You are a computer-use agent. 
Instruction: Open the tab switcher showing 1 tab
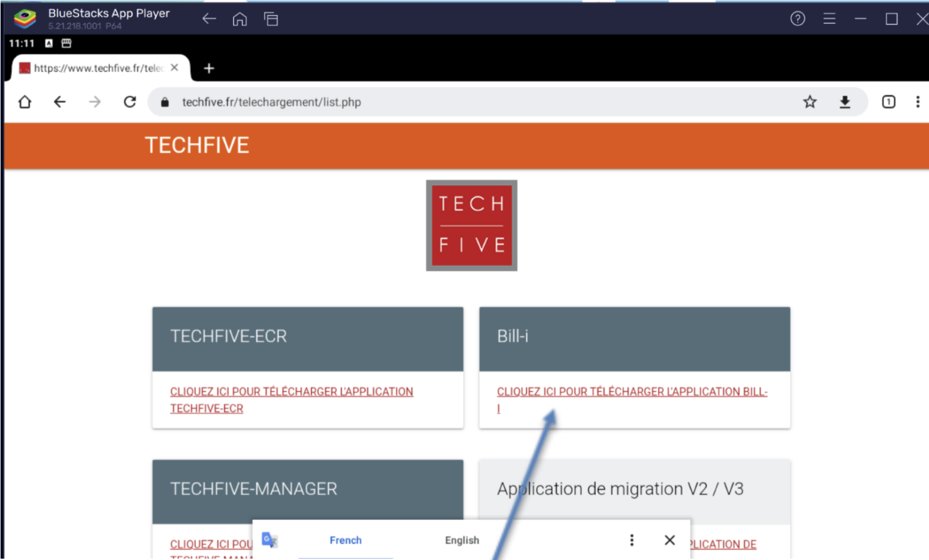pyautogui.click(x=888, y=102)
